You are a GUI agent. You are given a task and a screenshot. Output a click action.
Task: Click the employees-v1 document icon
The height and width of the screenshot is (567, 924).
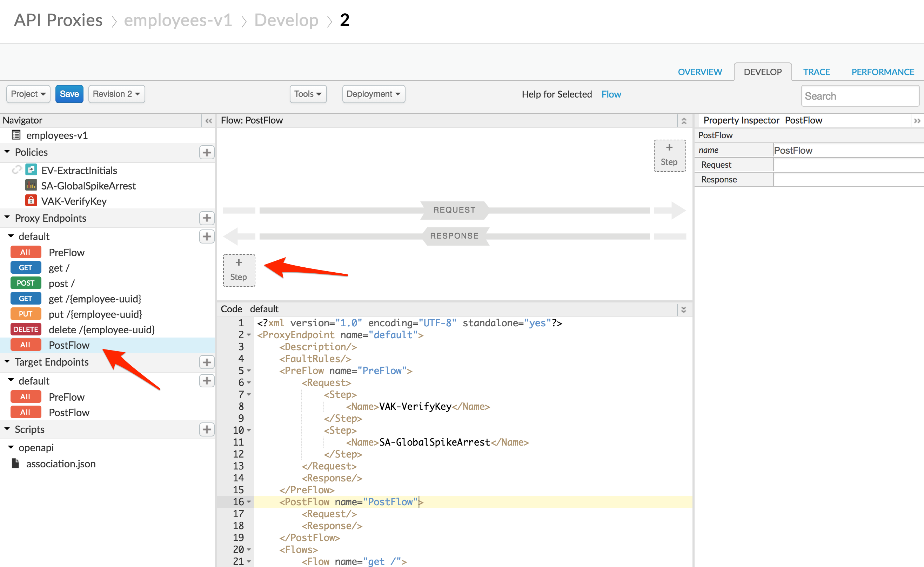16,135
